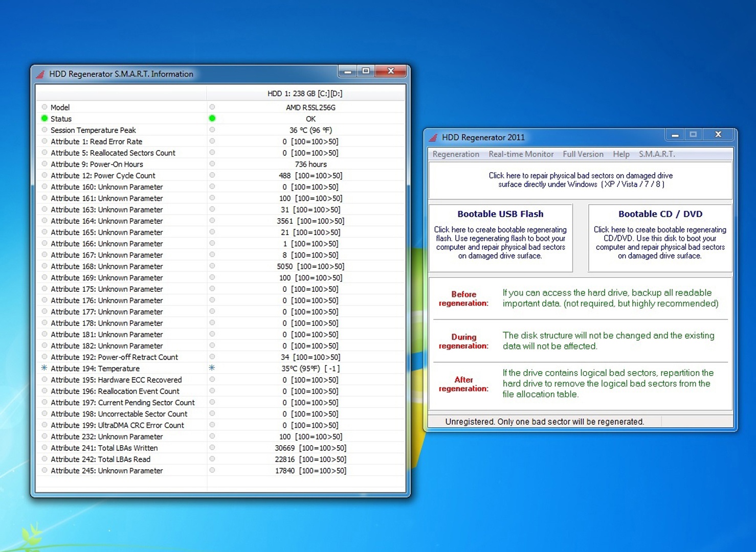Click the Bootable USB Flash panel
This screenshot has height=552, width=756.
500,238
